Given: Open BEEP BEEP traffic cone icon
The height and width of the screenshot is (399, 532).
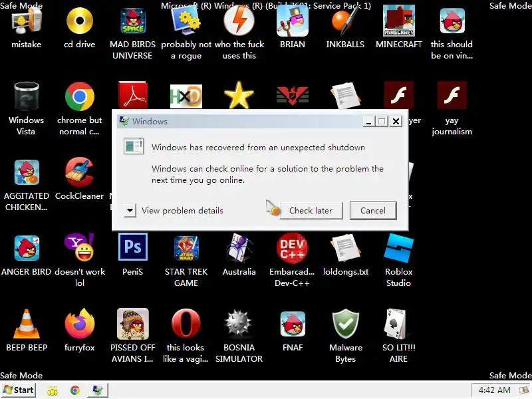Looking at the screenshot, I should coord(26,324).
